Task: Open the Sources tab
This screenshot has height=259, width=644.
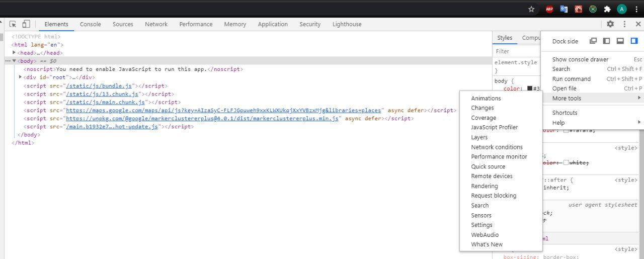Action: 123,24
